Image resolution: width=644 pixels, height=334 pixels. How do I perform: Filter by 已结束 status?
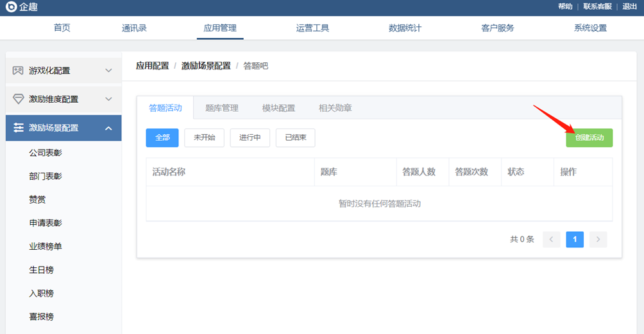[295, 138]
